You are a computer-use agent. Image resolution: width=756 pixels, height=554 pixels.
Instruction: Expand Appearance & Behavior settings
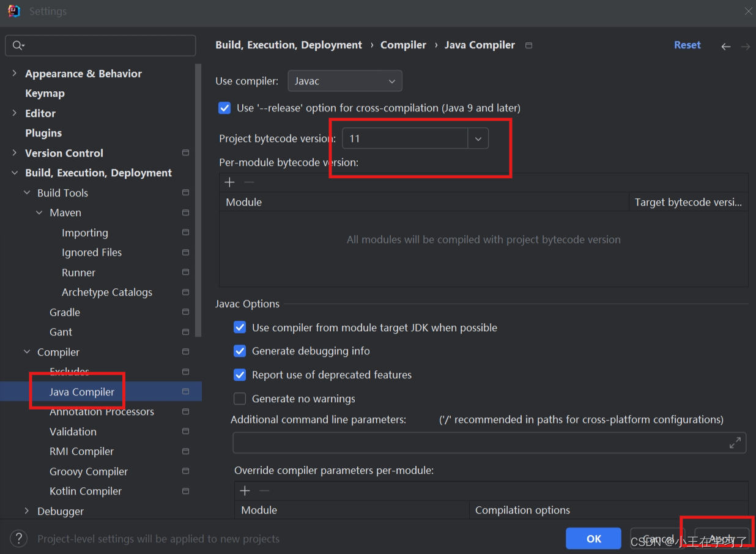15,73
